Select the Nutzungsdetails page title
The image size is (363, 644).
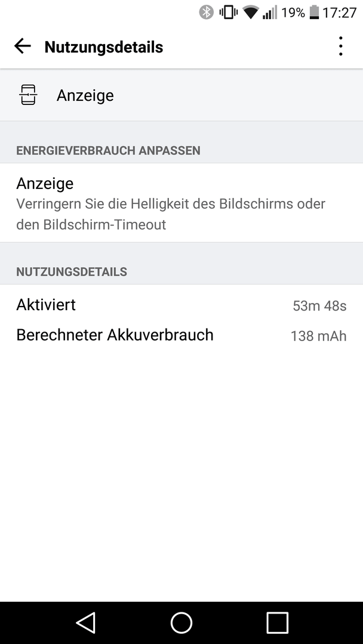[104, 47]
